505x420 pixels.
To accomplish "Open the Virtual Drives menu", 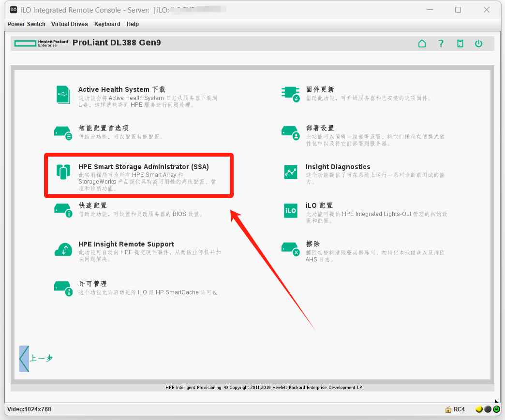I will click(x=70, y=24).
